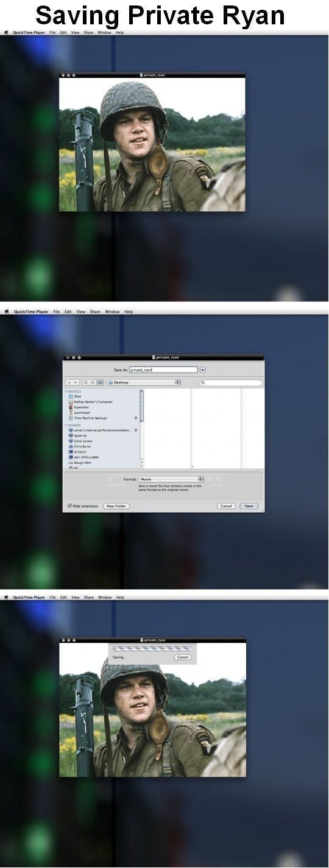Eject the Time Machine Backups volume

pos(135,418)
